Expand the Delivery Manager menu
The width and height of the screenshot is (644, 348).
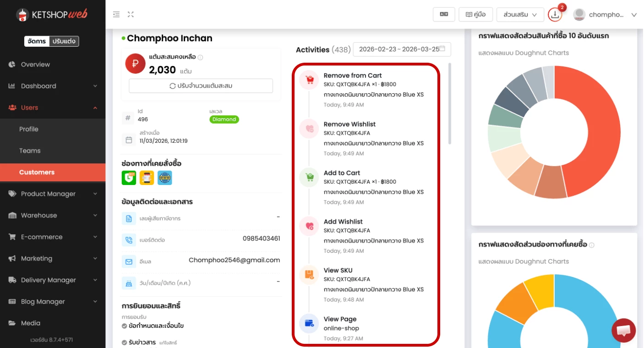[x=53, y=280]
